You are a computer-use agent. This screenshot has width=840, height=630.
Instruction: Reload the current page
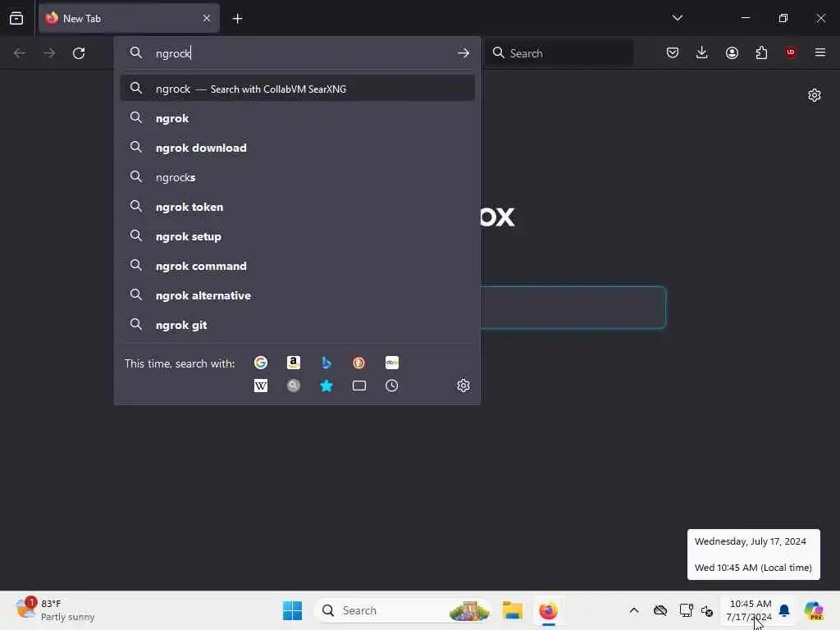pos(79,53)
